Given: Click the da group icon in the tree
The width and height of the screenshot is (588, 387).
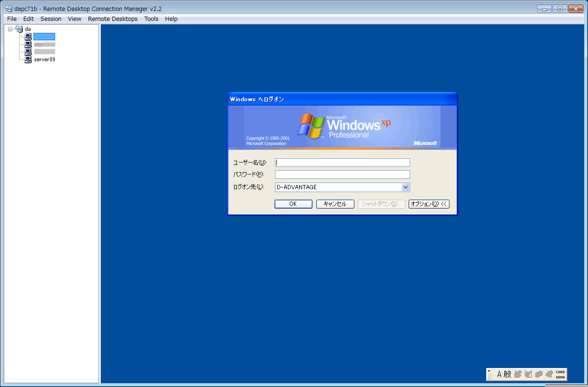Looking at the screenshot, I should pos(20,29).
